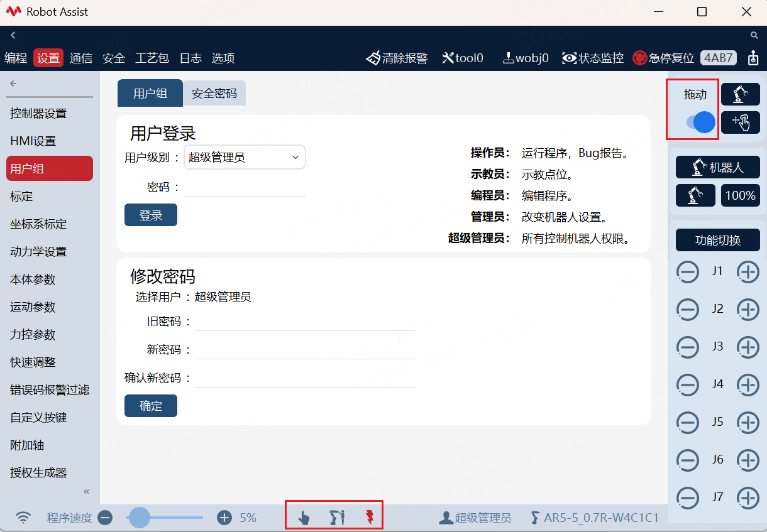Open the wobj0 work object selector

tap(526, 58)
